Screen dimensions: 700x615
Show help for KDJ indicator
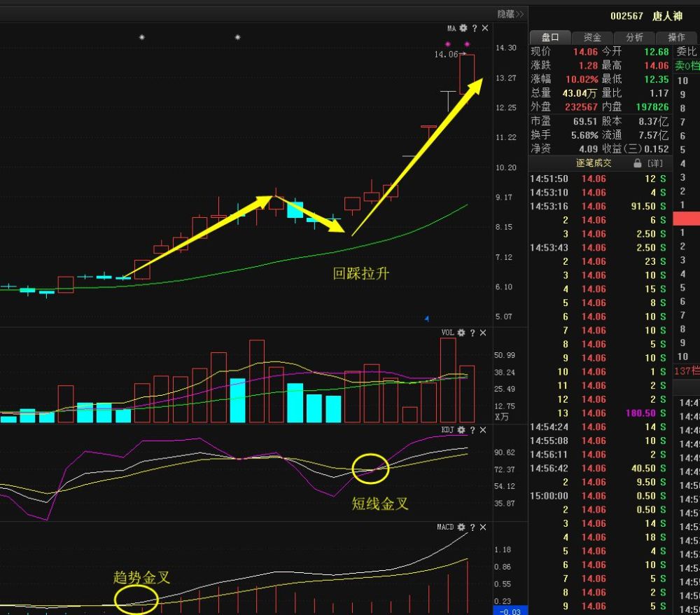[x=472, y=430]
